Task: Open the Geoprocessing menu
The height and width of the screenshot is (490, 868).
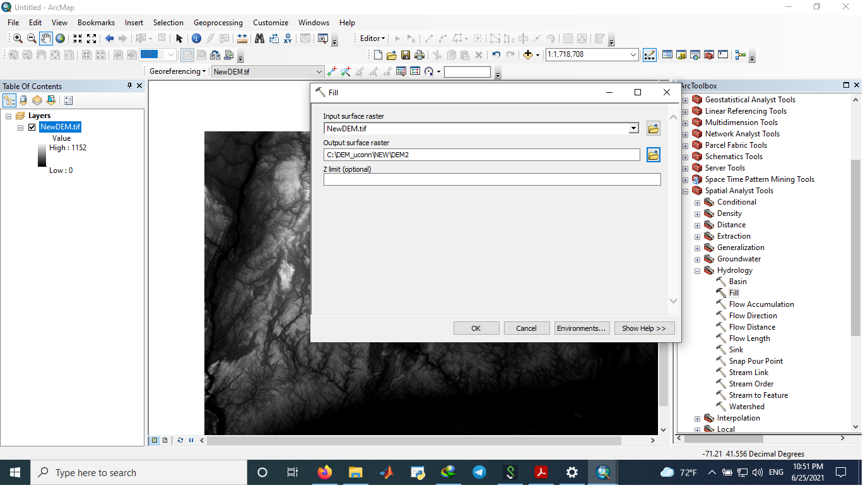Action: (218, 23)
